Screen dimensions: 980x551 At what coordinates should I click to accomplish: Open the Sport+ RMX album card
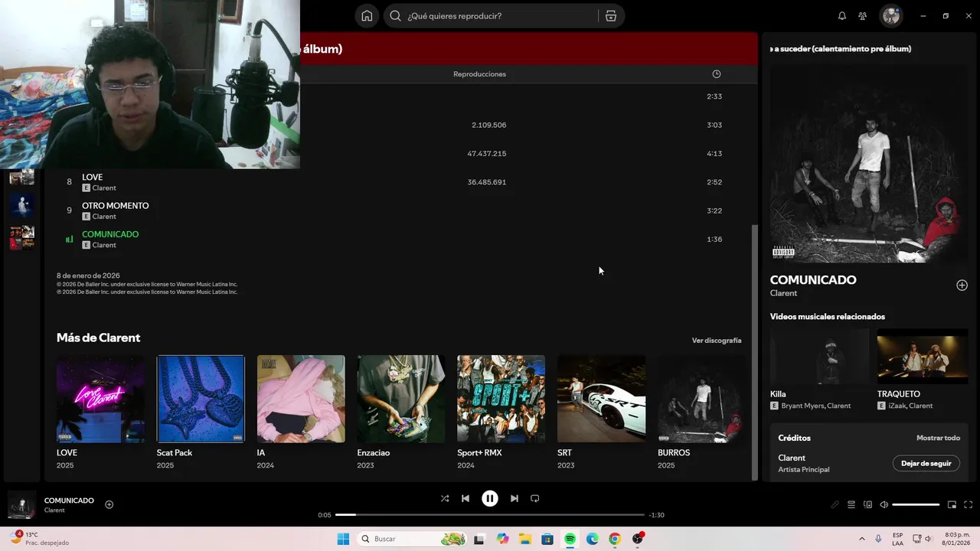501,412
